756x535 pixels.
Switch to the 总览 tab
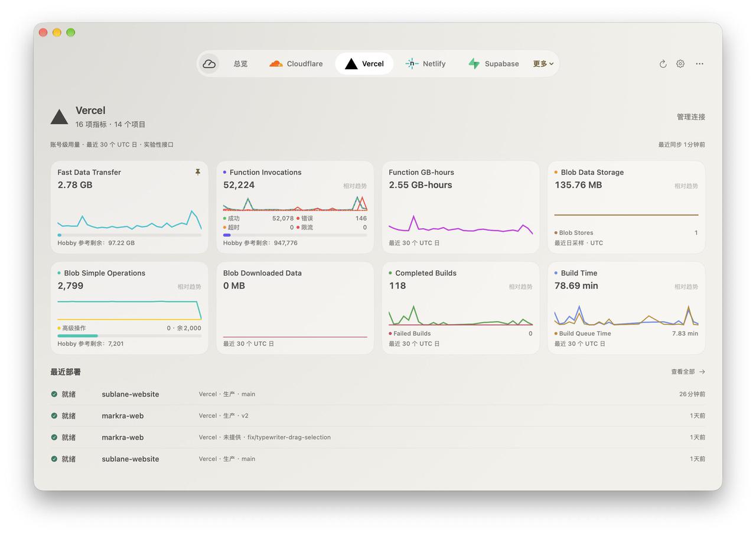coord(240,64)
